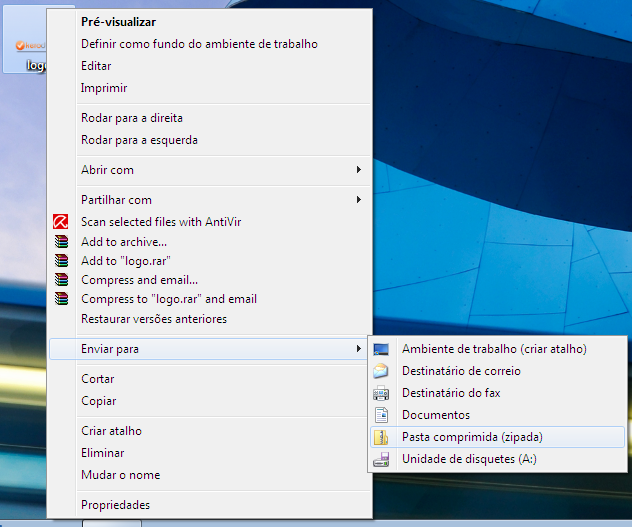Click the mail envelope icon for Destinatário de correio
The height and width of the screenshot is (527, 632).
pyautogui.click(x=381, y=371)
